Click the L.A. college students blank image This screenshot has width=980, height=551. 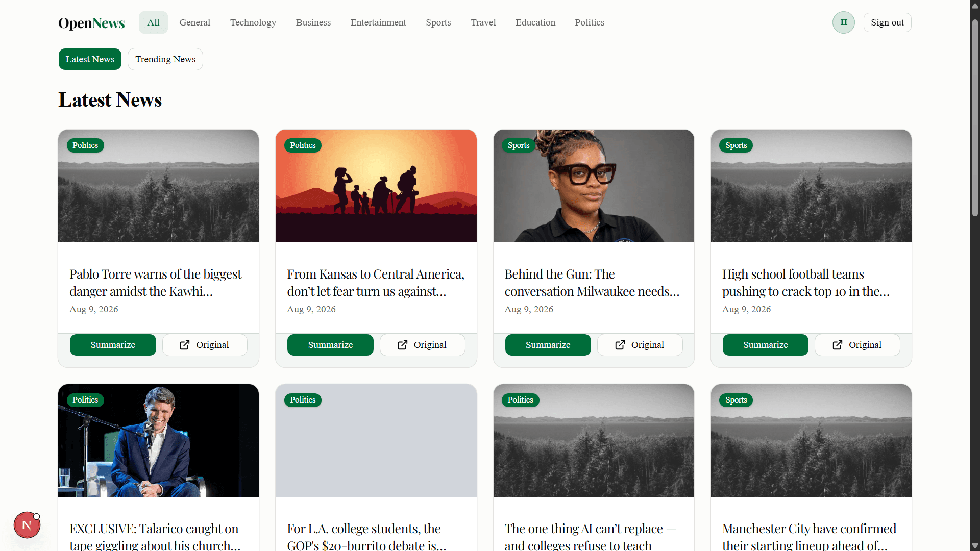[376, 440]
